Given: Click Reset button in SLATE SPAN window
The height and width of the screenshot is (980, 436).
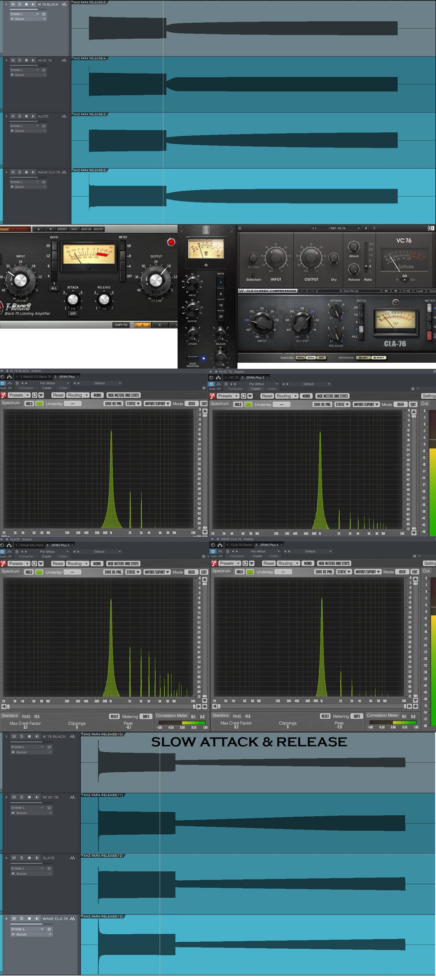Looking at the screenshot, I should [58, 563].
